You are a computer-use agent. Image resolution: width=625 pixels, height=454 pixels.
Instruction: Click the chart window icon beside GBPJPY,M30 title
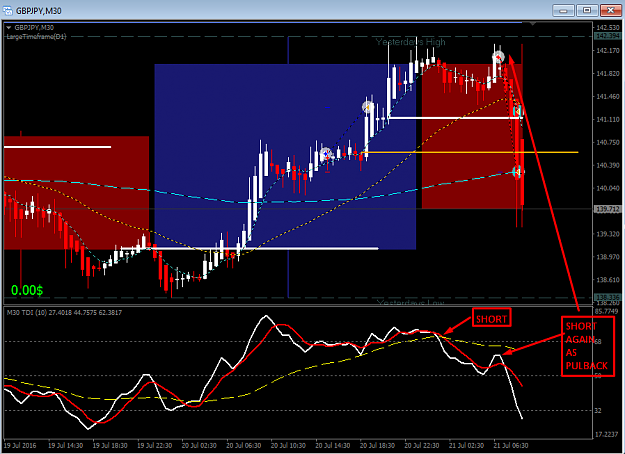click(8, 10)
